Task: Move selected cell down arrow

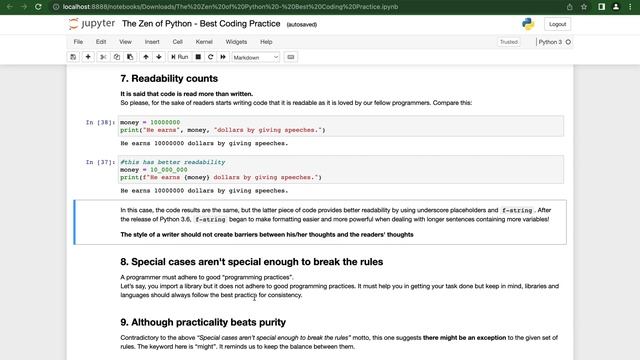Action: 159,57
